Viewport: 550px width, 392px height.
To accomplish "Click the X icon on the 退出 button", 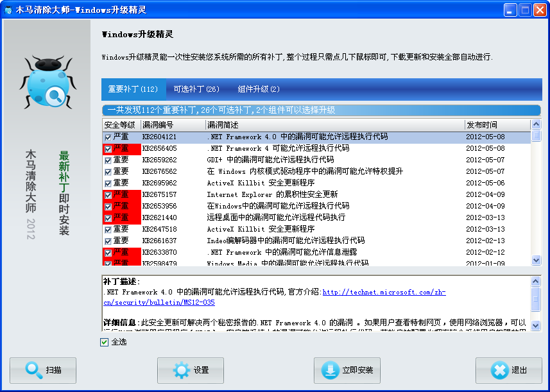I will point(499,370).
